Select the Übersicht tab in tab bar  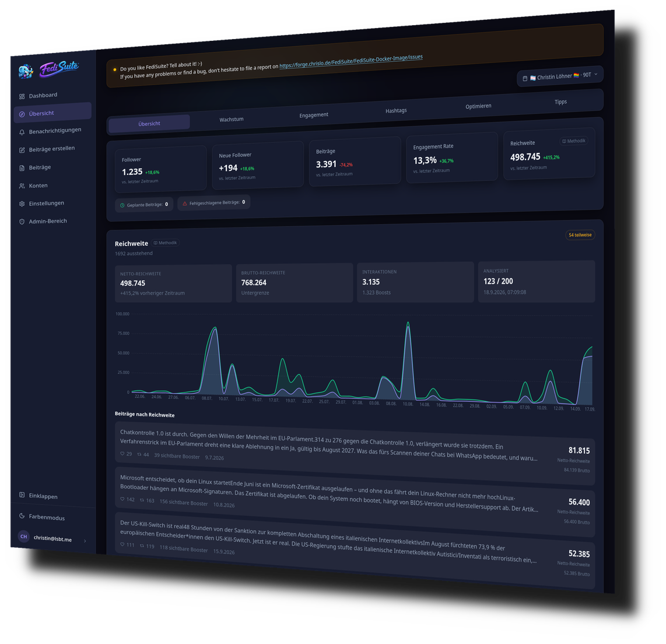click(149, 123)
